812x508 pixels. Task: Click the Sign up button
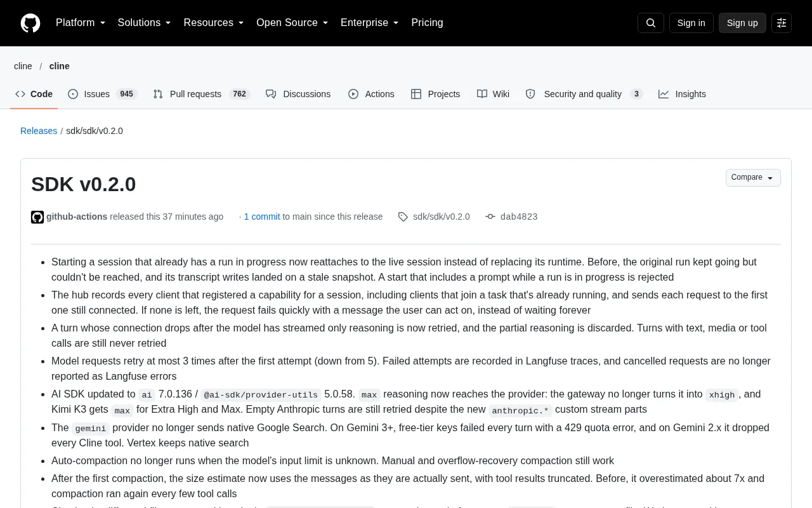[x=742, y=23]
